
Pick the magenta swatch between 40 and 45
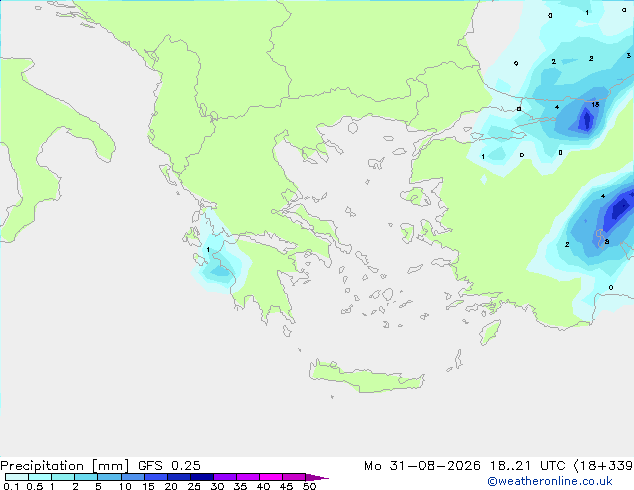click(271, 477)
